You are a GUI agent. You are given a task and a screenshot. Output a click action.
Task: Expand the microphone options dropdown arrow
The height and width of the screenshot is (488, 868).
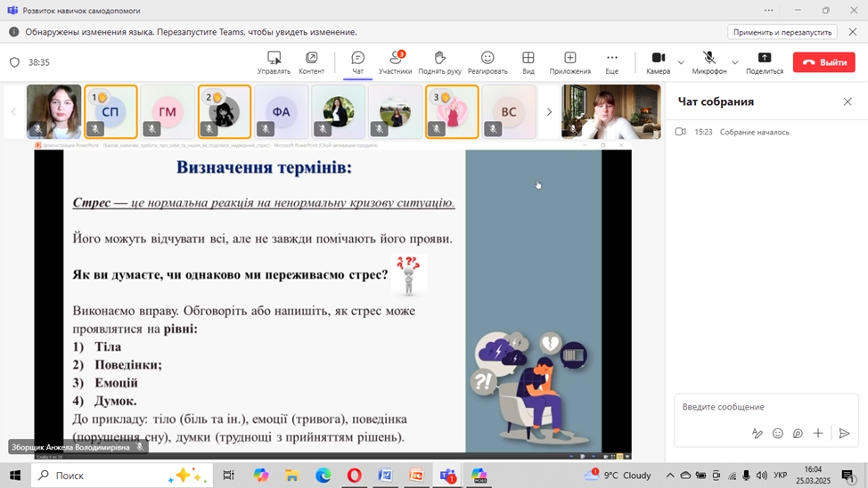coord(735,62)
